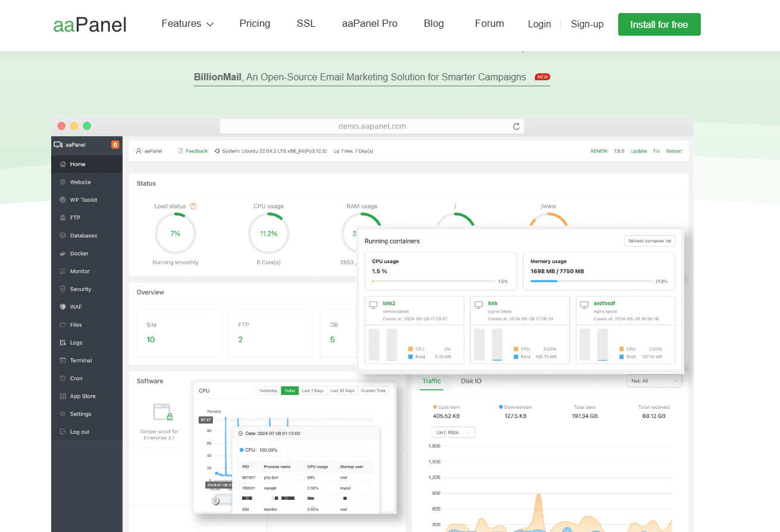This screenshot has width=780, height=532.
Task: Click the red NEW badge after BillionMail
Action: click(x=542, y=77)
